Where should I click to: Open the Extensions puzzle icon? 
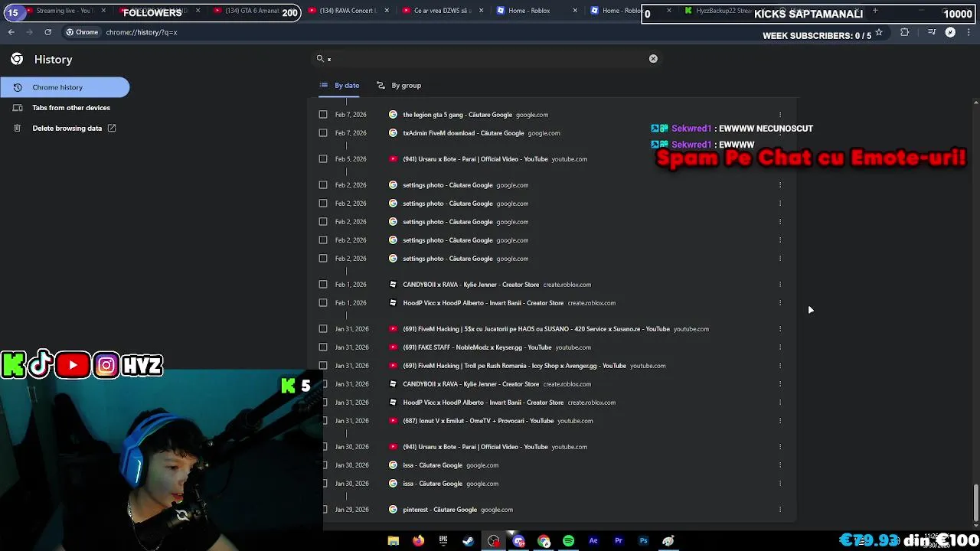pyautogui.click(x=905, y=32)
